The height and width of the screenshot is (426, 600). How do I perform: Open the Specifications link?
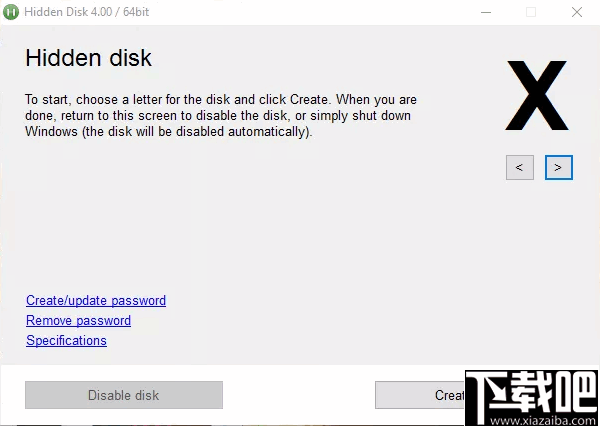tap(66, 340)
